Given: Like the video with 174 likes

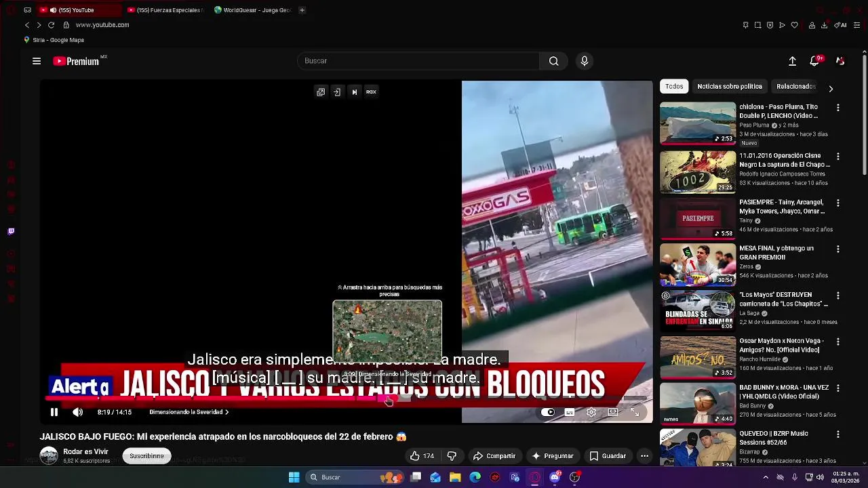Looking at the screenshot, I should coord(422,456).
